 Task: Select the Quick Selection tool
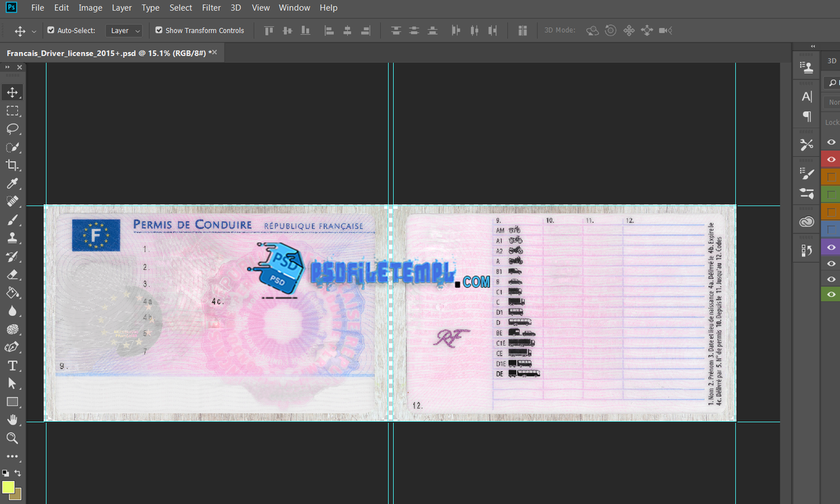coord(12,147)
